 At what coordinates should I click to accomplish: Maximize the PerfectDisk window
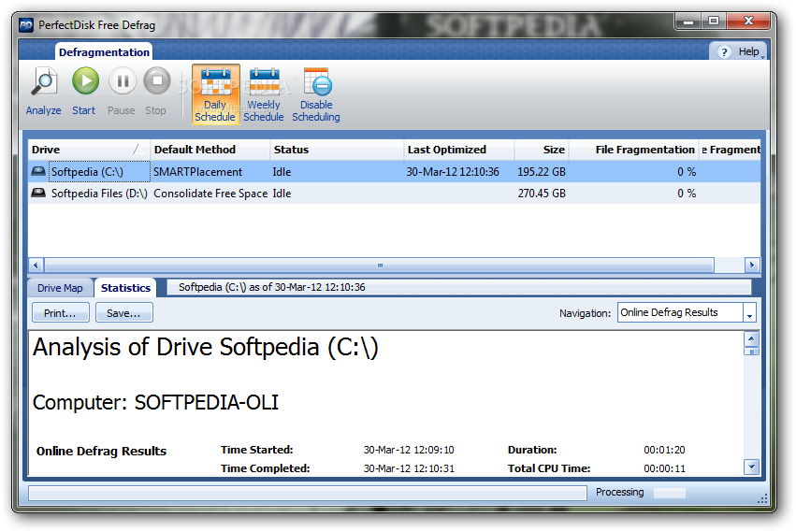pyautogui.click(x=714, y=22)
